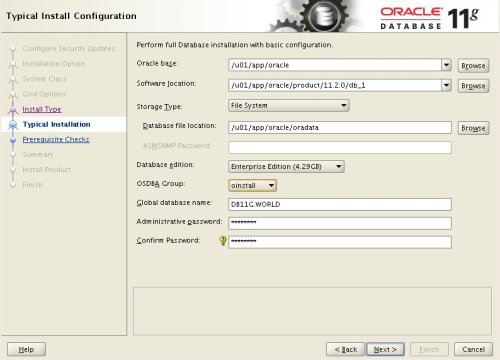
Task: Proceed with the Next button
Action: pyautogui.click(x=385, y=349)
